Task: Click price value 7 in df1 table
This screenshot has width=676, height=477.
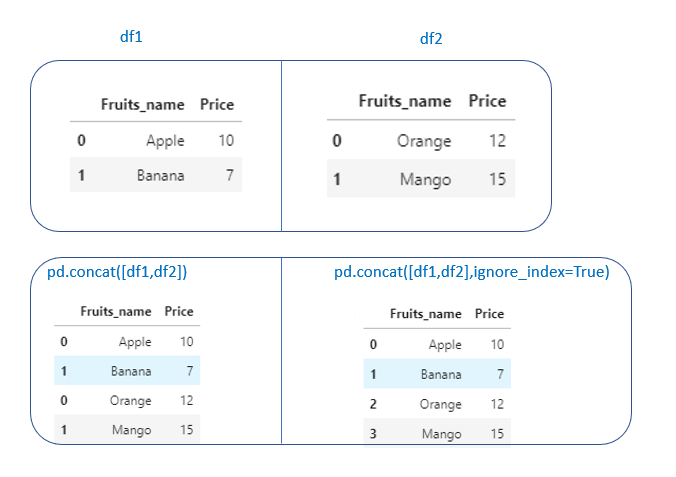Action: (230, 176)
